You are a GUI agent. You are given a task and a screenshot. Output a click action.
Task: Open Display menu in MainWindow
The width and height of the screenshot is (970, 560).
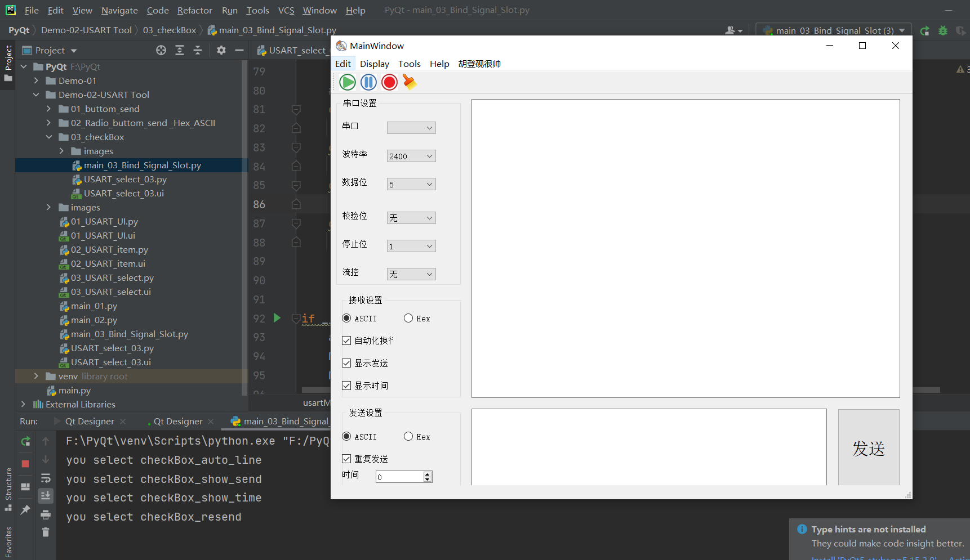point(375,64)
